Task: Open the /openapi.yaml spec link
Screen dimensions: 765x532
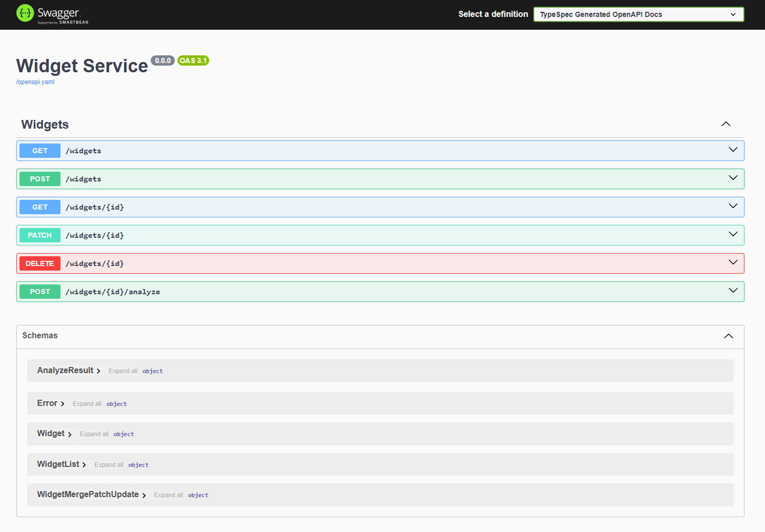Action: [x=35, y=81]
